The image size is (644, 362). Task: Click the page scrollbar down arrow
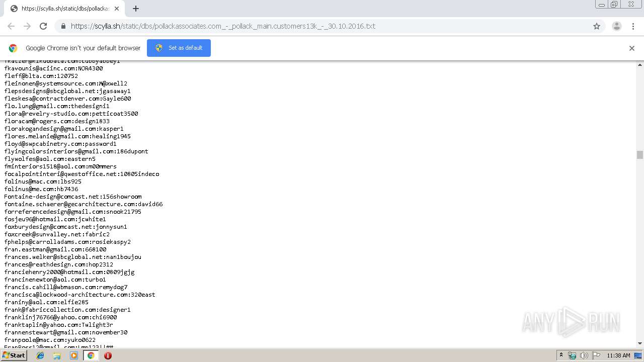(640, 343)
